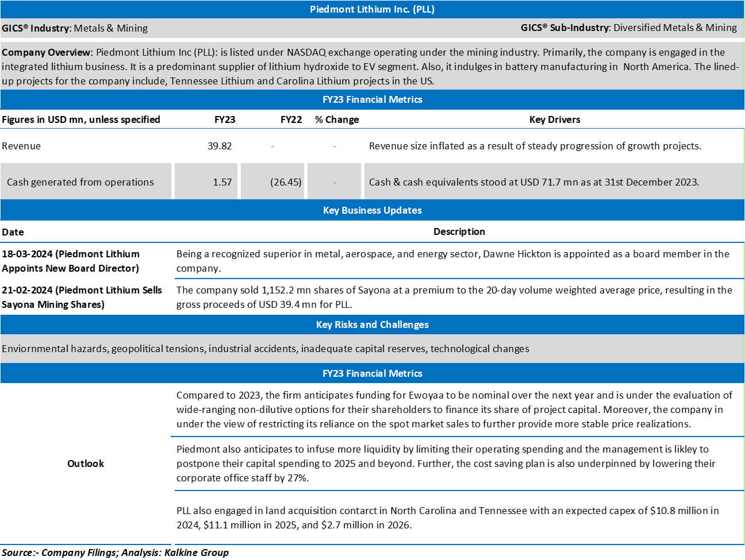The height and width of the screenshot is (560, 745).
Task: Click the outlook paragraph on land acquisition capex
Action: [x=448, y=517]
